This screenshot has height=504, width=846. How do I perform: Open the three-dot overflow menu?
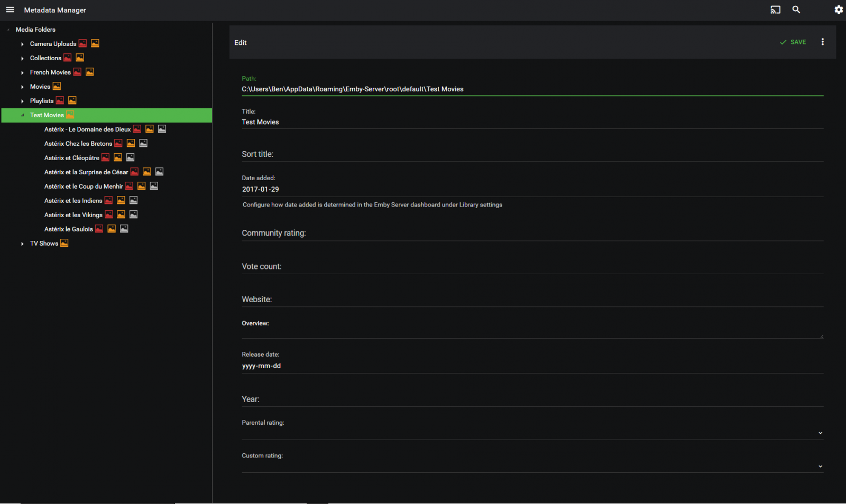click(823, 42)
